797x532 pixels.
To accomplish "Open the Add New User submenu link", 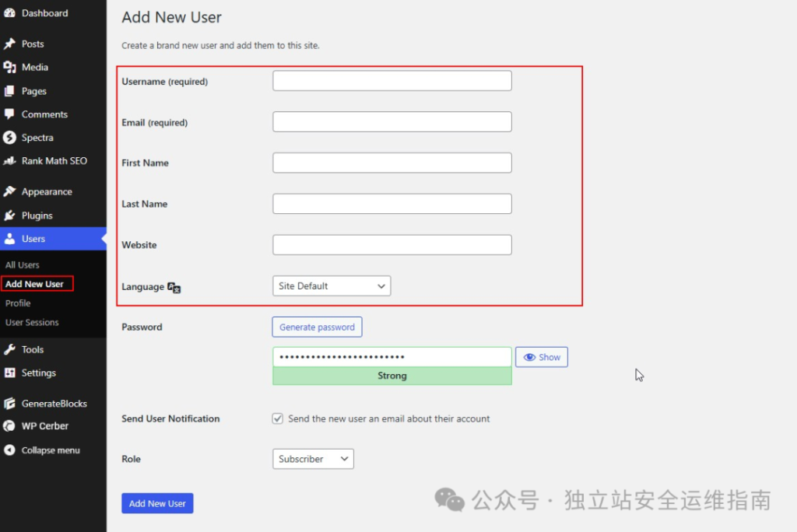I will (34, 284).
